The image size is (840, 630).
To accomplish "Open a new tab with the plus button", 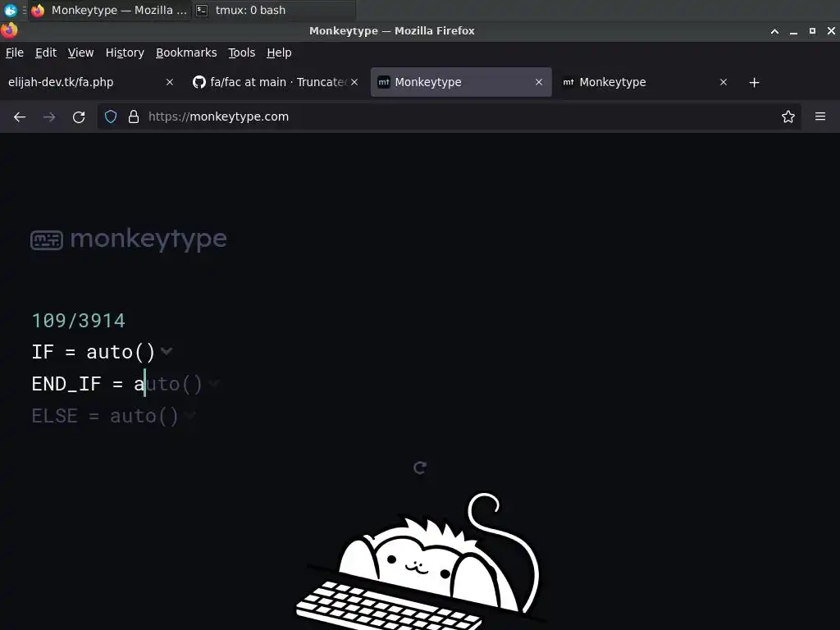I will pos(755,83).
